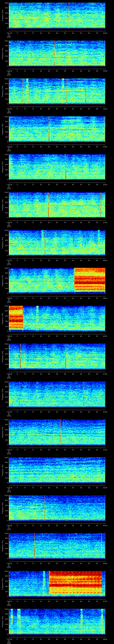Click the '47:00' end time label
The image size is (114, 644).
pyautogui.click(x=105, y=601)
